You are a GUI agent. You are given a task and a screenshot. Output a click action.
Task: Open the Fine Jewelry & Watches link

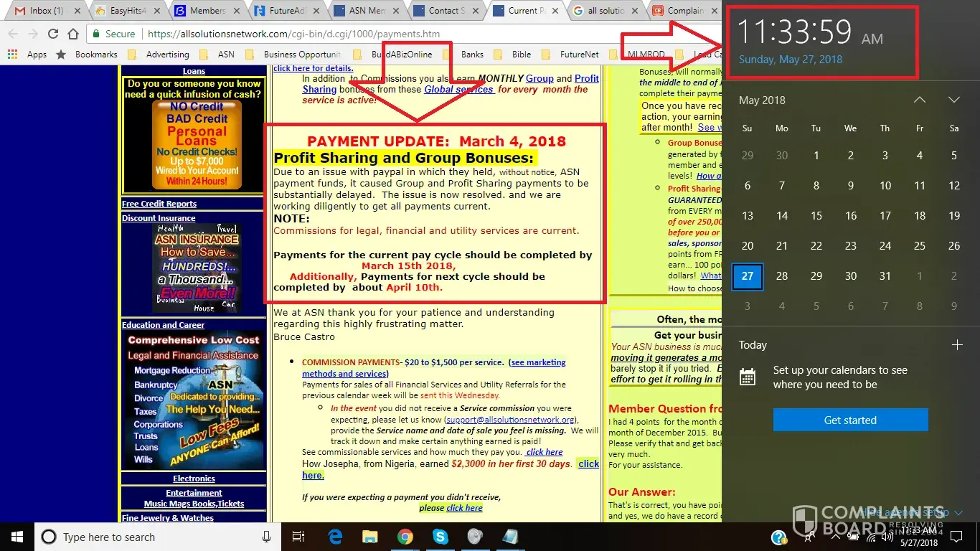point(168,518)
